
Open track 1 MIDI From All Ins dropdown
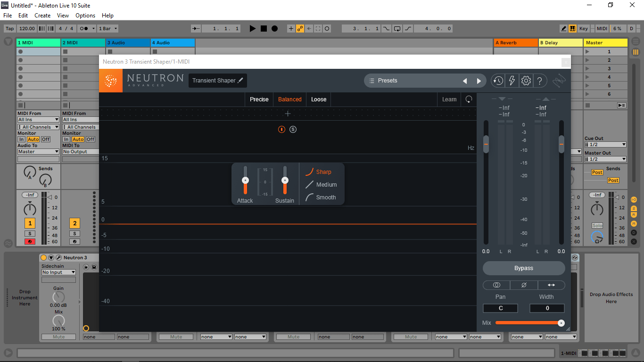[38, 120]
